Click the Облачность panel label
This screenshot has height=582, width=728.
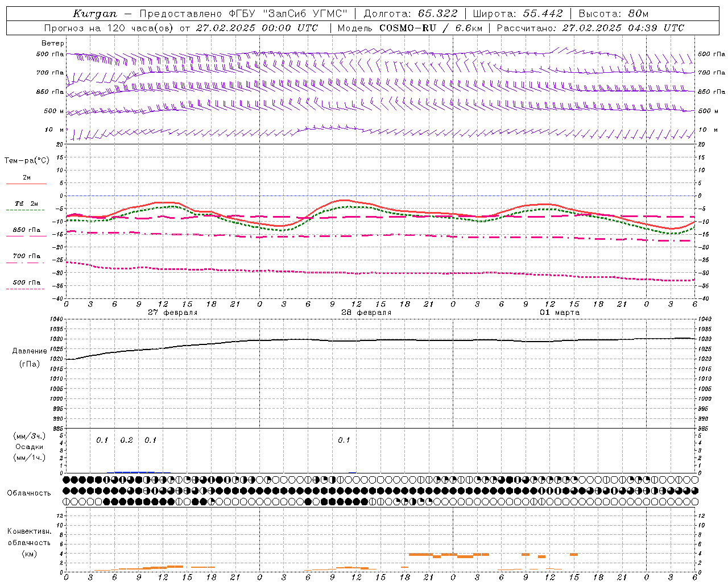pyautogui.click(x=29, y=493)
